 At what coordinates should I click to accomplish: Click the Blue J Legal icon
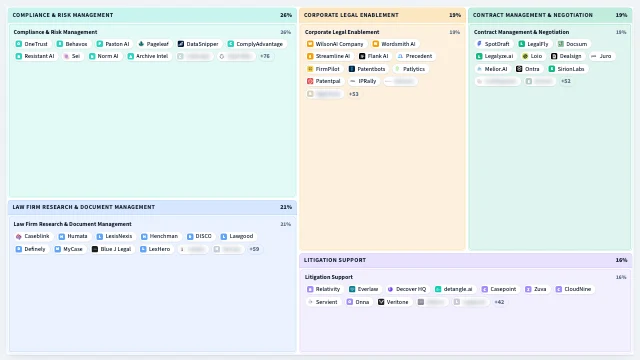(95, 249)
